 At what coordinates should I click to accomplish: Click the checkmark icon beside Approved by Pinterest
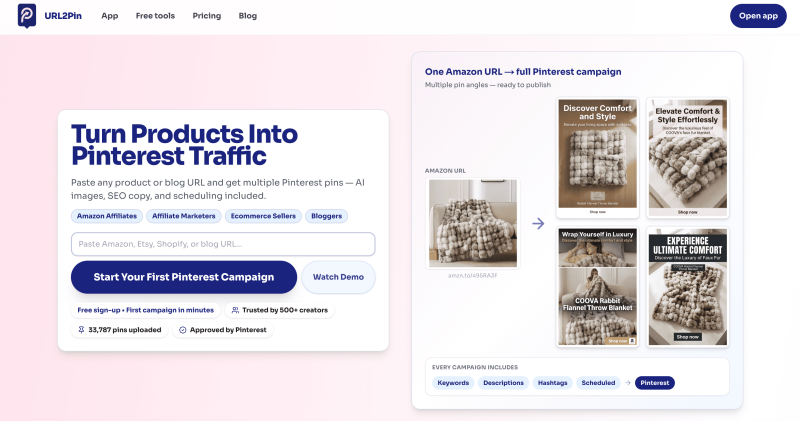point(183,330)
